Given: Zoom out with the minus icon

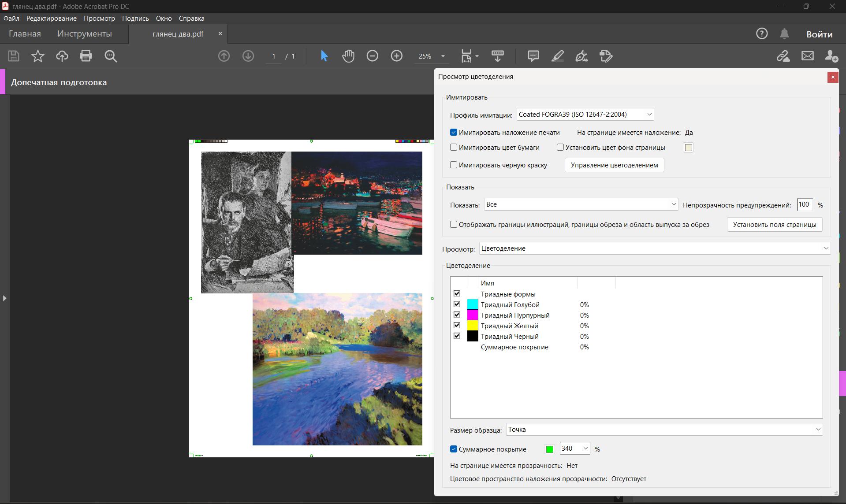Looking at the screenshot, I should tap(373, 56).
